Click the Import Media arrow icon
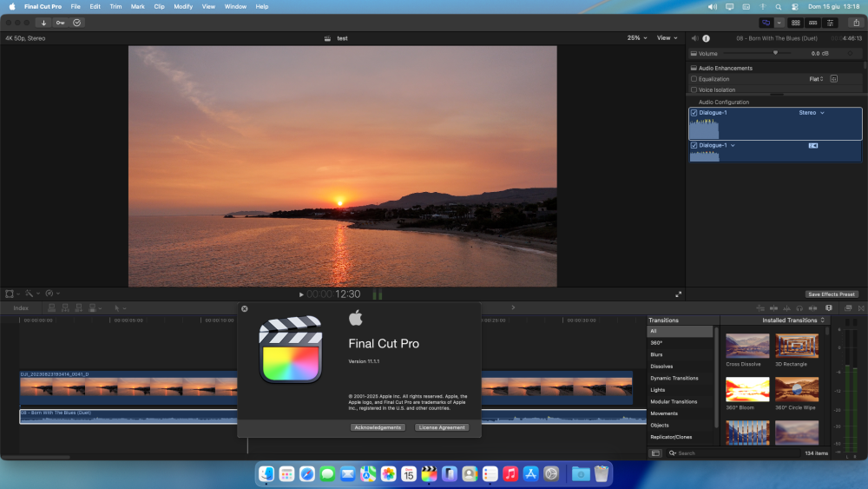Image resolution: width=868 pixels, height=489 pixels. (43, 23)
